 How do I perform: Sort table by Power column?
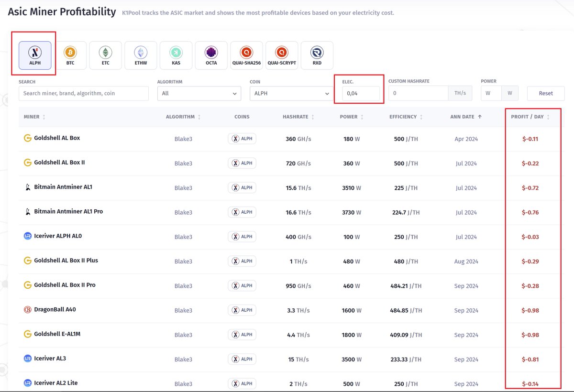click(352, 117)
